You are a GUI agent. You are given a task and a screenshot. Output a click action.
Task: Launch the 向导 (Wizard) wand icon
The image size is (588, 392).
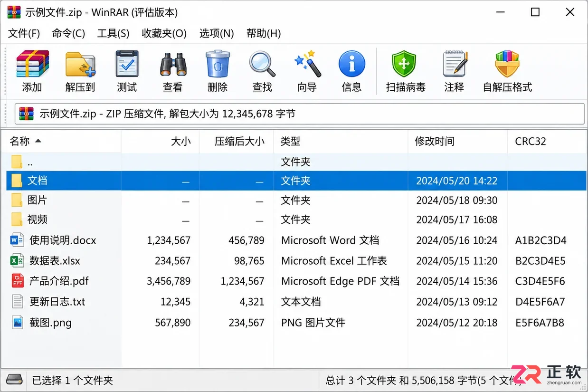point(307,64)
